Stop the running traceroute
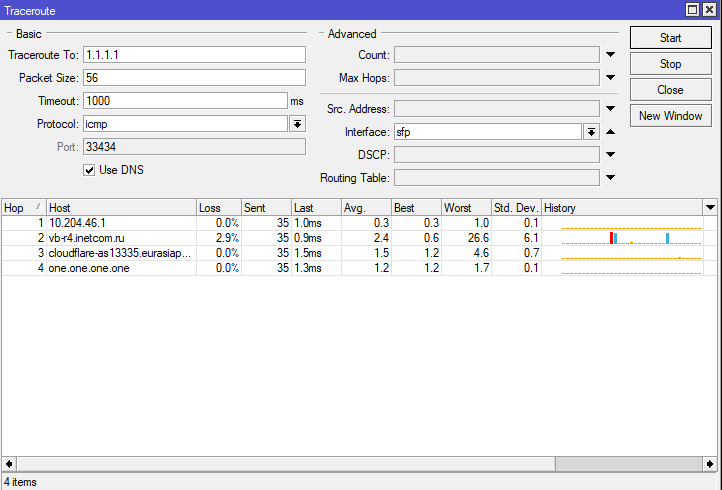Viewport: 722px width, 490px height. coord(670,64)
